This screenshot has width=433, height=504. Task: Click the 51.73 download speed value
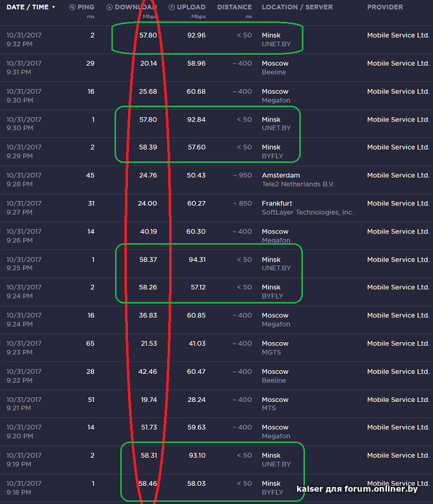point(148,427)
